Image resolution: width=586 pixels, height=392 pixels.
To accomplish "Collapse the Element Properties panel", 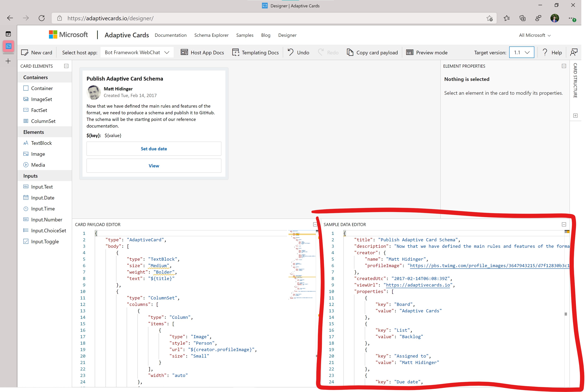I will 564,66.
